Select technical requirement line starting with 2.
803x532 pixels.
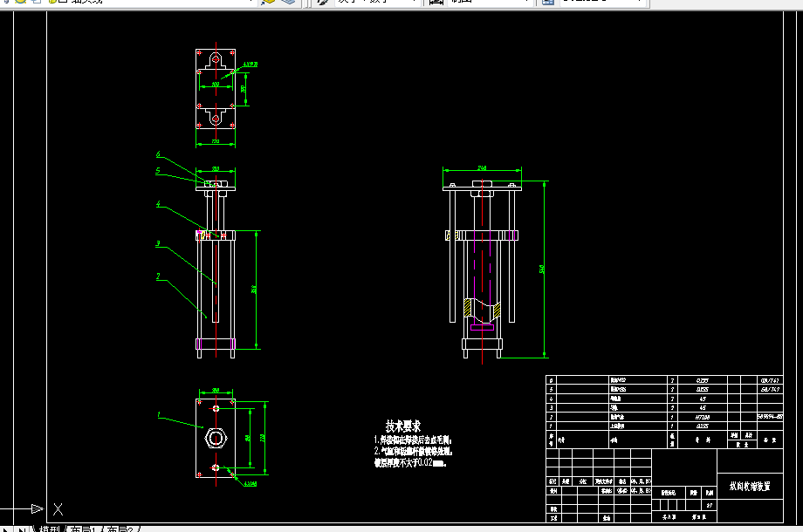tap(413, 451)
